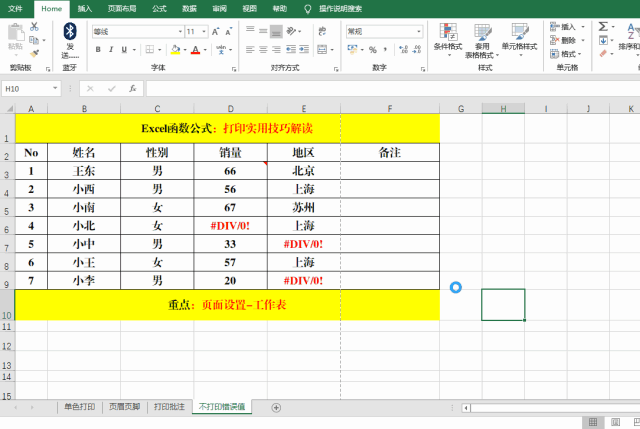640x429 pixels.
Task: Open the 文件 File tab
Action: 15,9
